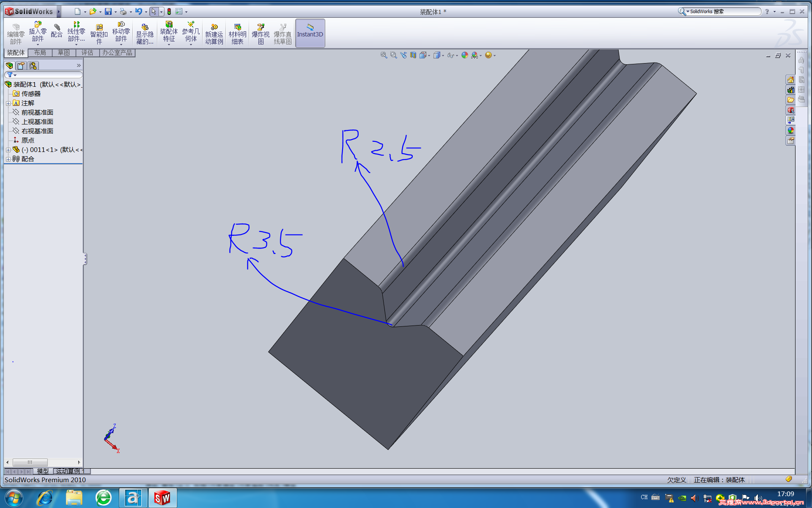Image resolution: width=812 pixels, height=508 pixels.
Task: Click the Edit Appearance color ball icon
Action: 465,55
